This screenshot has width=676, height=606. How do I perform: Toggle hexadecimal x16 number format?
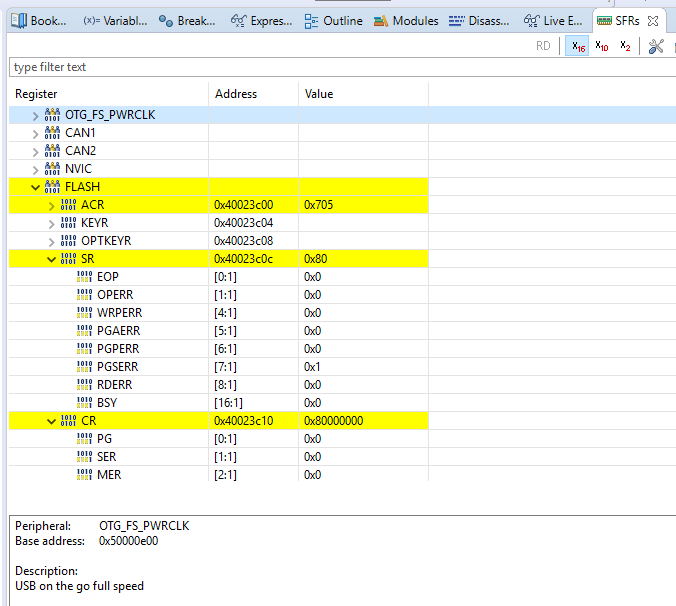(577, 46)
